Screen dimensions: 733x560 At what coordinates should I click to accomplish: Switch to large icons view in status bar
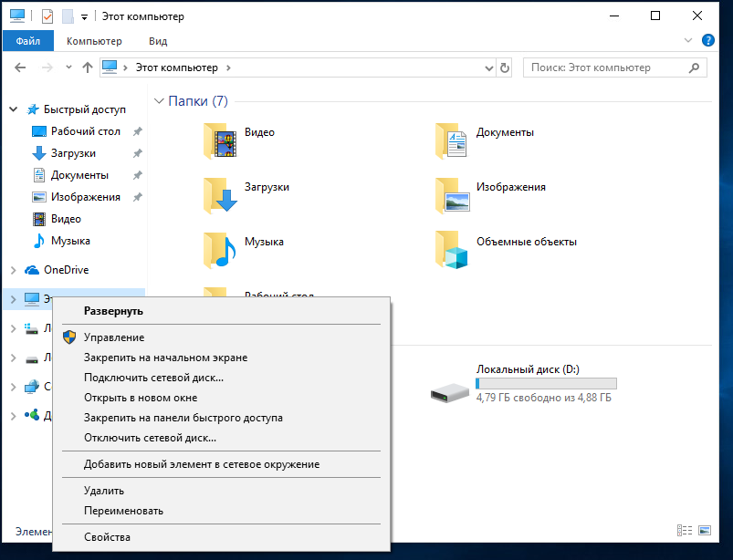(x=705, y=530)
